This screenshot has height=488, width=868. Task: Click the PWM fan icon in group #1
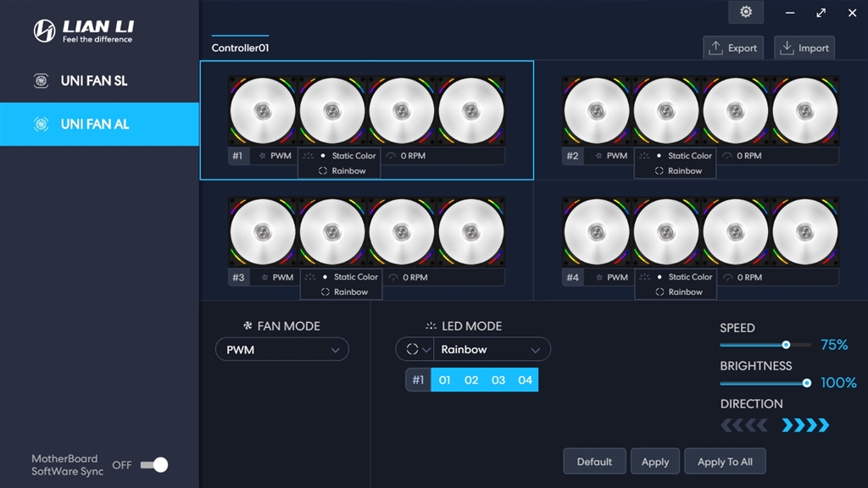(x=263, y=156)
